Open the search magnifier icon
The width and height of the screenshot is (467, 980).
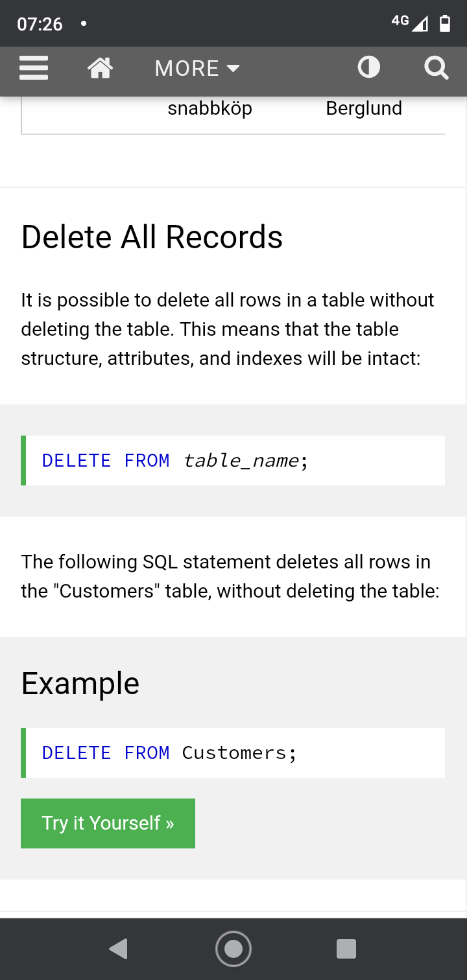pyautogui.click(x=436, y=67)
